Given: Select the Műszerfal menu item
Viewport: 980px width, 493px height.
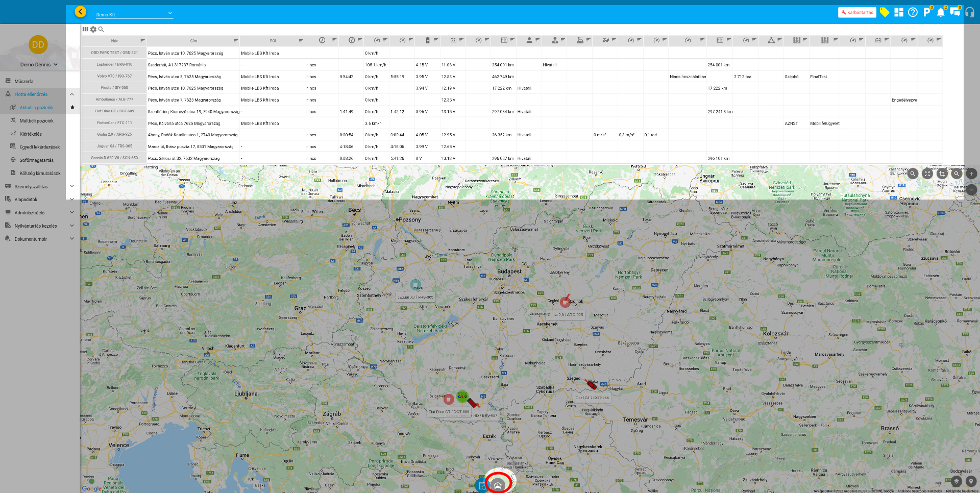Looking at the screenshot, I should 24,81.
